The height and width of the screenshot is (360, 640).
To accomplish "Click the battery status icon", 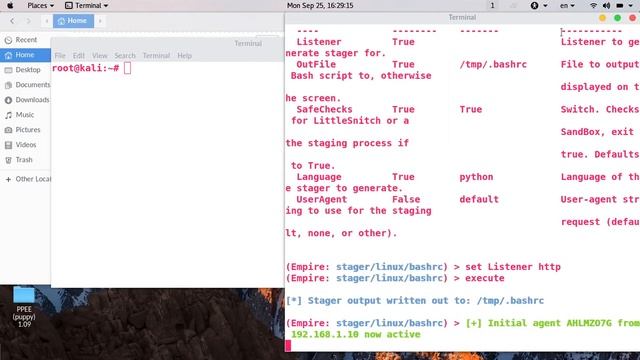I will coord(620,5).
